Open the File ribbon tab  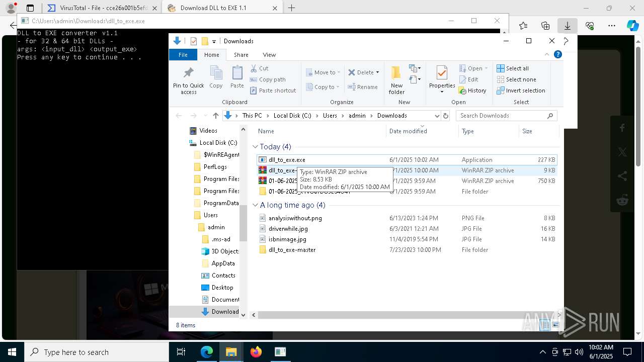click(x=183, y=55)
